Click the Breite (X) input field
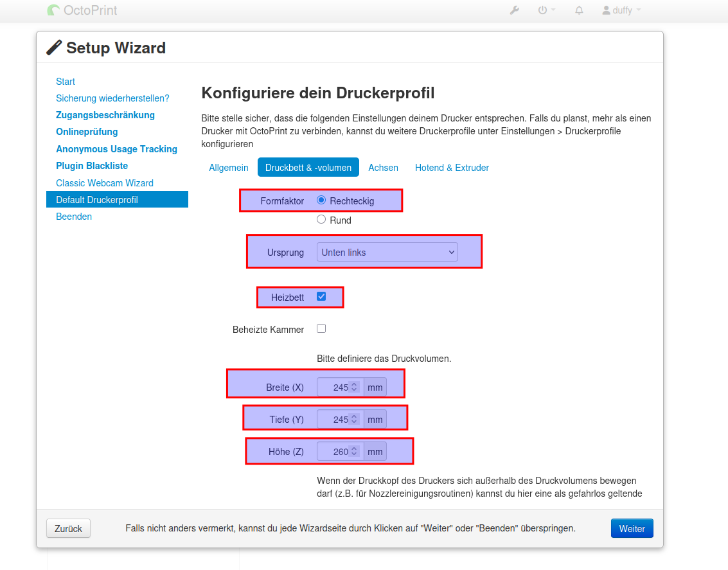The height and width of the screenshot is (570, 728). click(x=333, y=387)
